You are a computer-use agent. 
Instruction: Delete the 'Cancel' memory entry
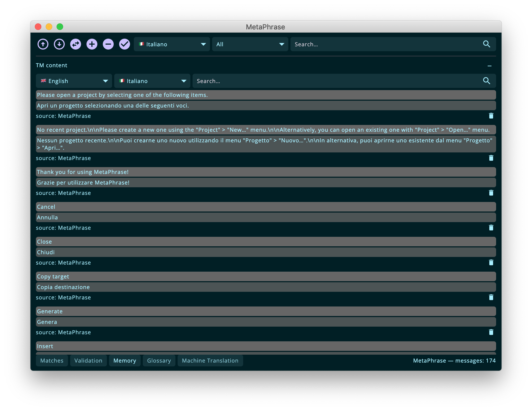tap(491, 228)
